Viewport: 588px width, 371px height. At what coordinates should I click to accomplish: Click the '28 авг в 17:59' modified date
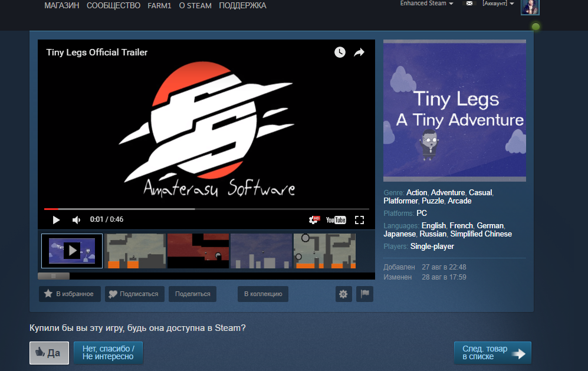point(444,277)
